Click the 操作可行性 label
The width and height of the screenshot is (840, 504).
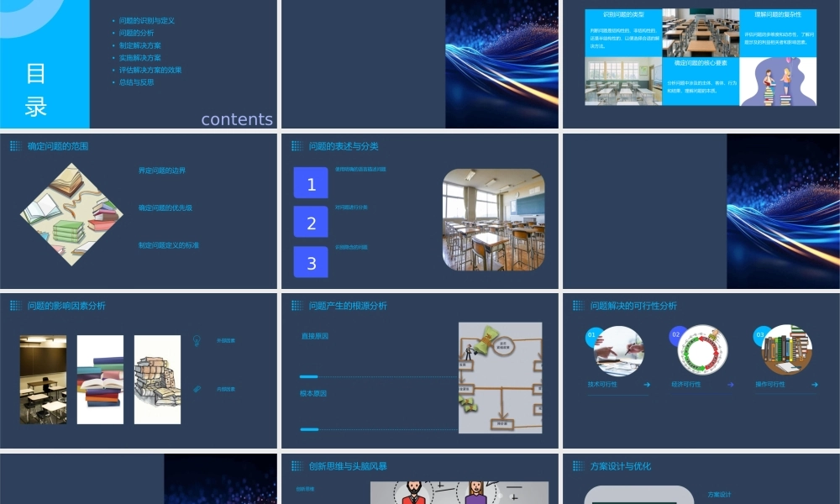[769, 385]
